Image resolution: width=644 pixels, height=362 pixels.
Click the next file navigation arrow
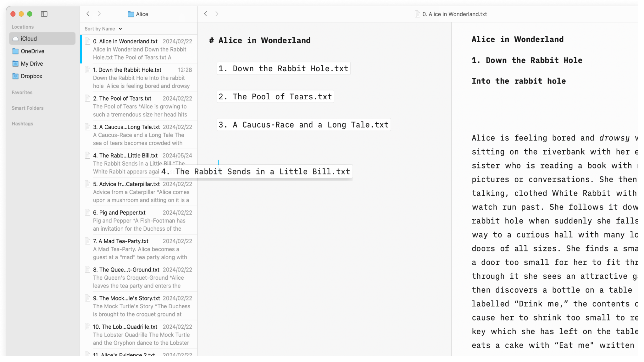point(217,14)
